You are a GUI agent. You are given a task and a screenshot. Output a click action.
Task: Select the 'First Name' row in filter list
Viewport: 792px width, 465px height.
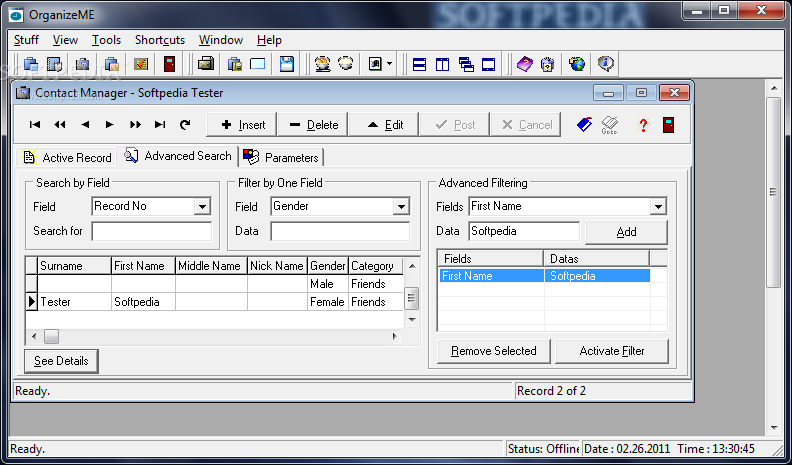point(544,276)
